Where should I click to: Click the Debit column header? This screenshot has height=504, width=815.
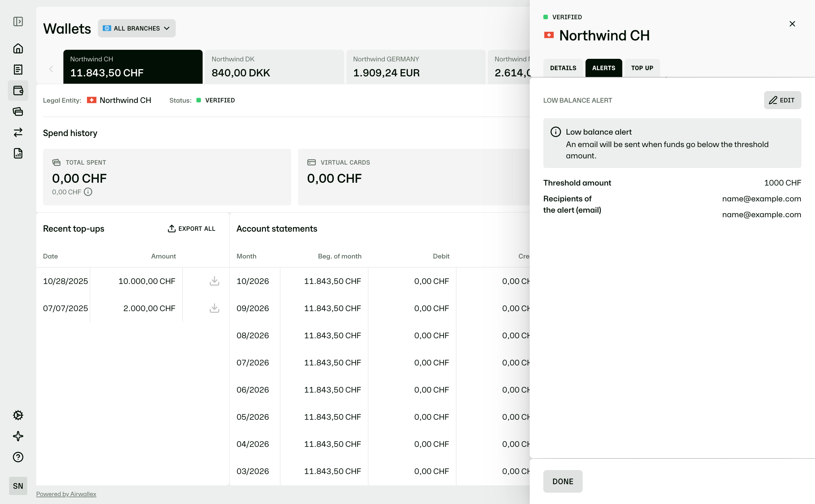click(441, 256)
